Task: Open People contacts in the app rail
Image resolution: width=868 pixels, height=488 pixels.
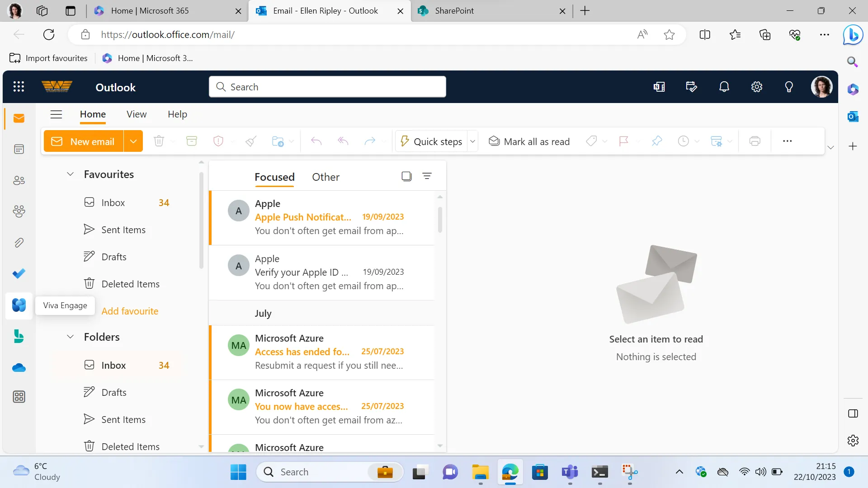Action: [x=19, y=181]
